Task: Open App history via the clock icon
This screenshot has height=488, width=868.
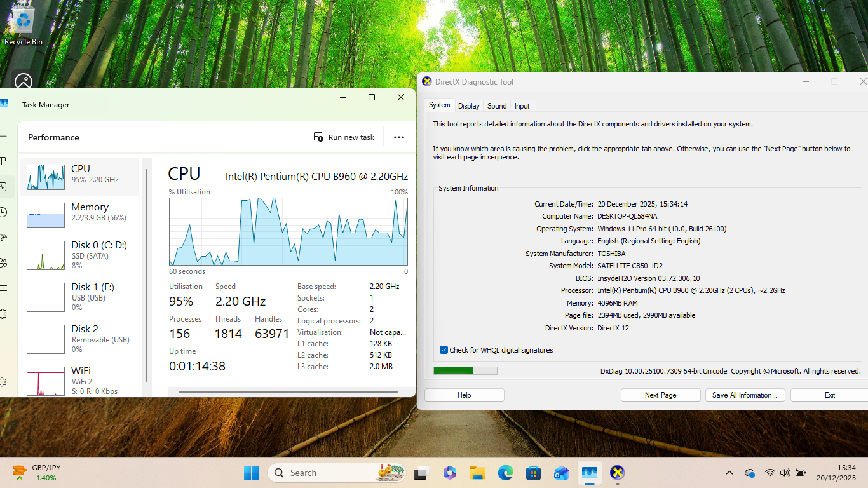Action: pos(5,212)
